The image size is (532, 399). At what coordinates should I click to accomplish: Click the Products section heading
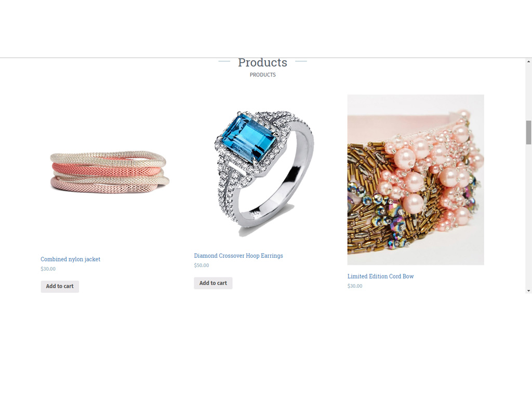pos(262,62)
